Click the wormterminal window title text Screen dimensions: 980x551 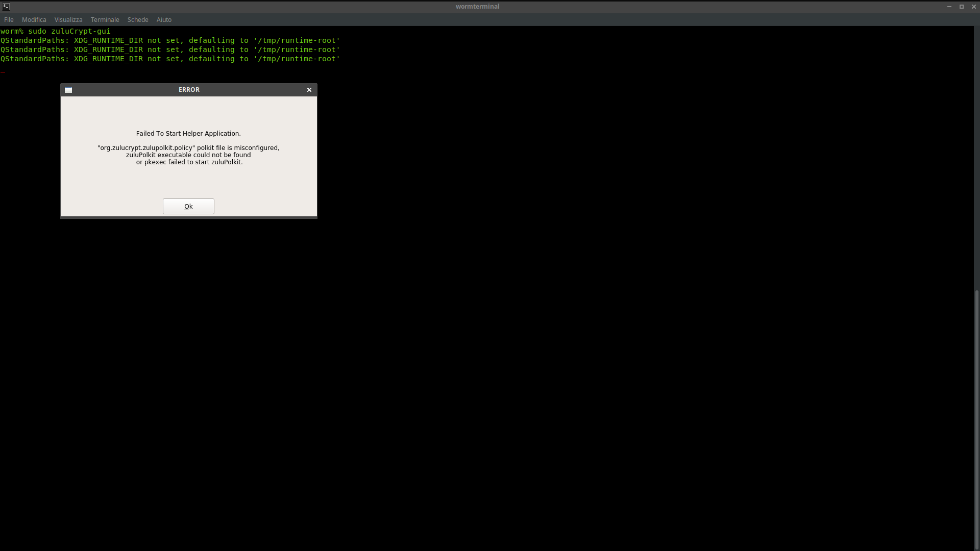click(477, 7)
